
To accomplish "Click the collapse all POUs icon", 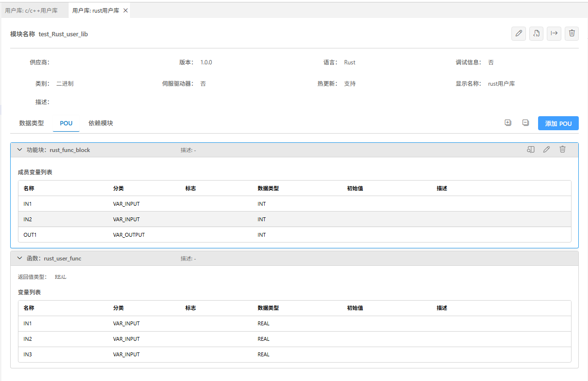I will [525, 123].
